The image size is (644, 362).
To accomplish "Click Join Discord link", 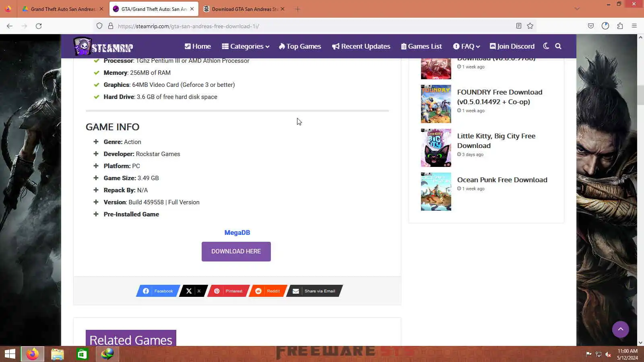I will coord(512,46).
